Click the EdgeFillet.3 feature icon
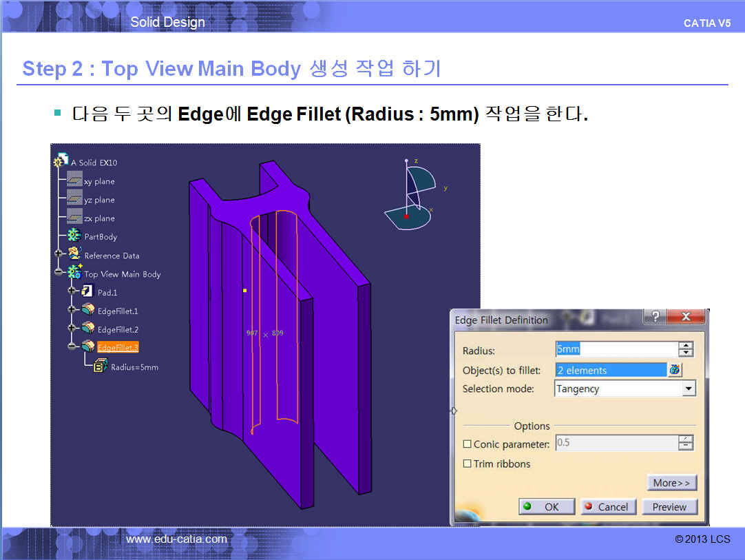 (88, 346)
